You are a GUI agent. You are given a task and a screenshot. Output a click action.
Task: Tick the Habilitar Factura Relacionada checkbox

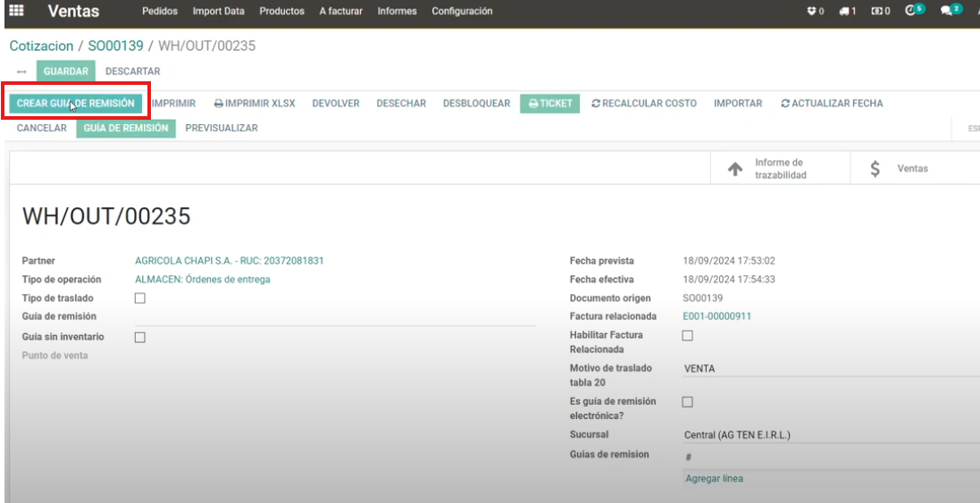[687, 336]
